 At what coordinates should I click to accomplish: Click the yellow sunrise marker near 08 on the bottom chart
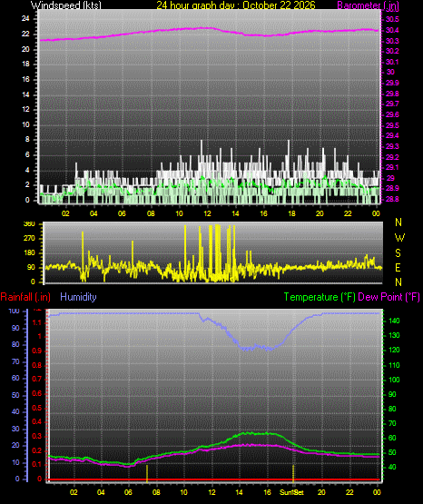tap(147, 473)
